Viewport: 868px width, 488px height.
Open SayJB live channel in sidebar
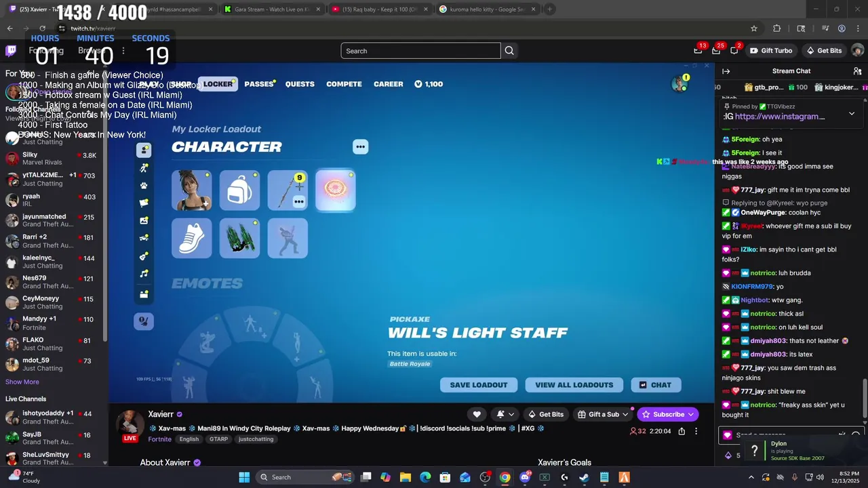(53, 438)
